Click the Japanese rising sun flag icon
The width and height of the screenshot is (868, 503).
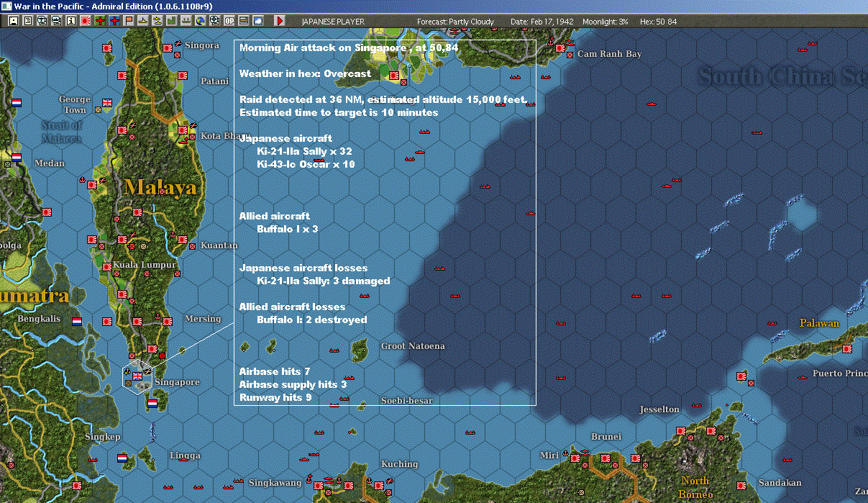pyautogui.click(x=86, y=22)
